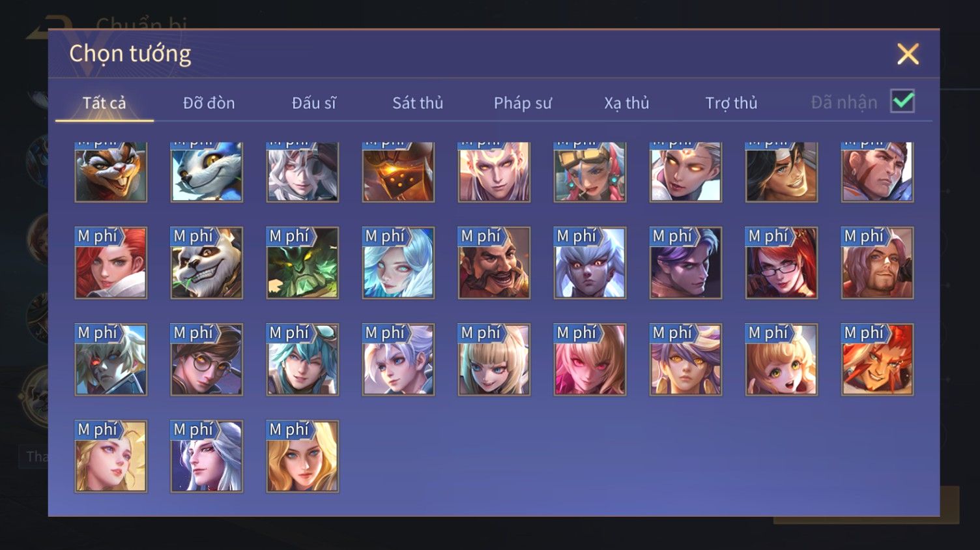The image size is (980, 550).
Task: Pick the red-haired hero wearing glasses
Action: [x=781, y=263]
